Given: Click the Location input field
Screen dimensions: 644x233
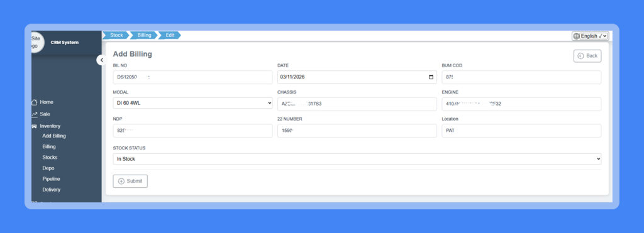Looking at the screenshot, I should coord(521,131).
